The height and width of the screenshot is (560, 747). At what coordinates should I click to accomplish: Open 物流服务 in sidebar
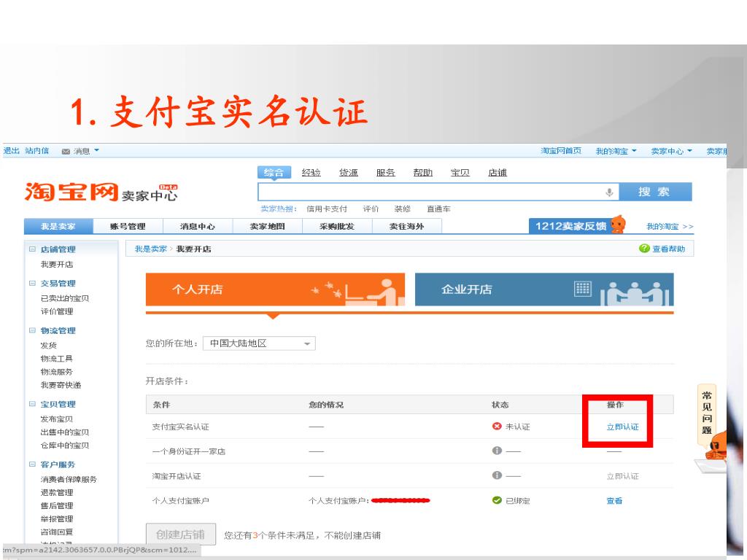point(57,372)
